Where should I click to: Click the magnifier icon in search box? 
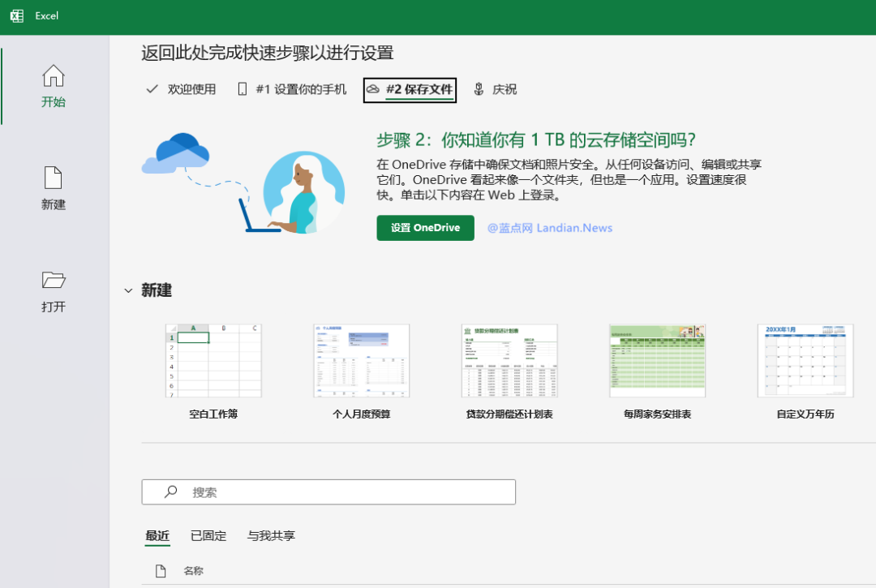pos(170,491)
